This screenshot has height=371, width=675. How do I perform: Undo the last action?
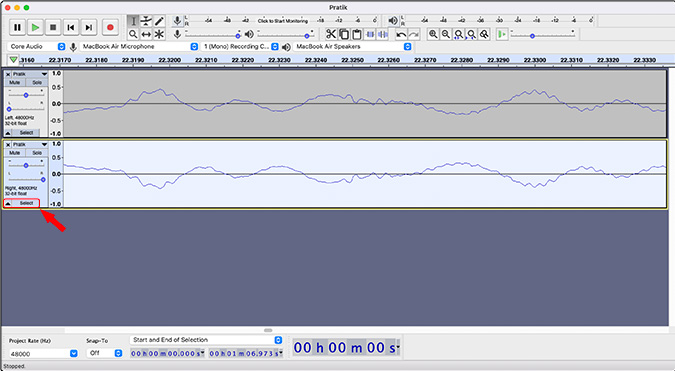tap(401, 34)
